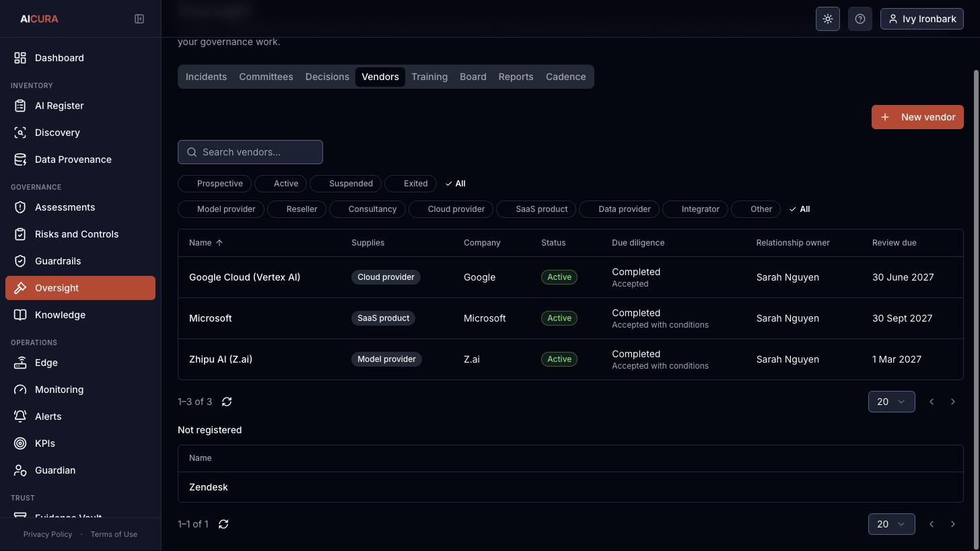The height and width of the screenshot is (551, 980).
Task: Open Not registered page size dropdown
Action: [x=891, y=524]
